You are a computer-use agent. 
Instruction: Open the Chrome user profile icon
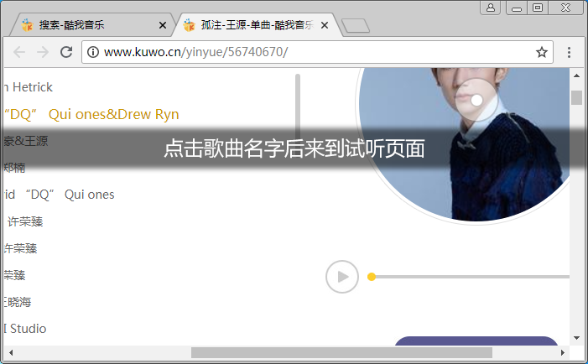click(491, 8)
